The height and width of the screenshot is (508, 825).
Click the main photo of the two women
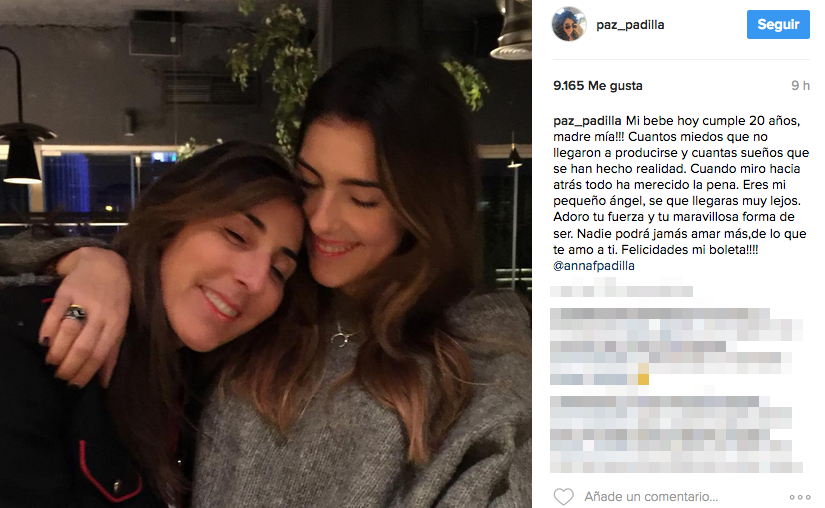(x=266, y=254)
